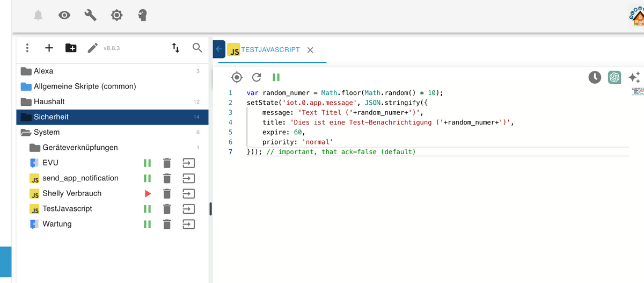Toggle the eye visibility icon in top bar

pos(64,15)
